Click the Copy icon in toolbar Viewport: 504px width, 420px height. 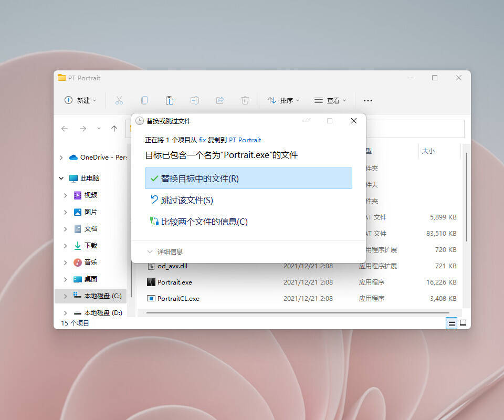pos(144,100)
